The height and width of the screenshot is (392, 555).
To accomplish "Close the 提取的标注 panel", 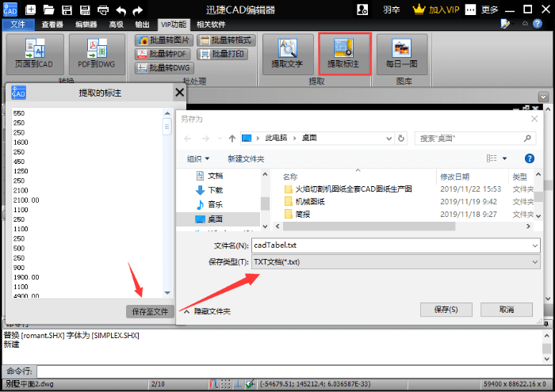I will click(x=179, y=93).
